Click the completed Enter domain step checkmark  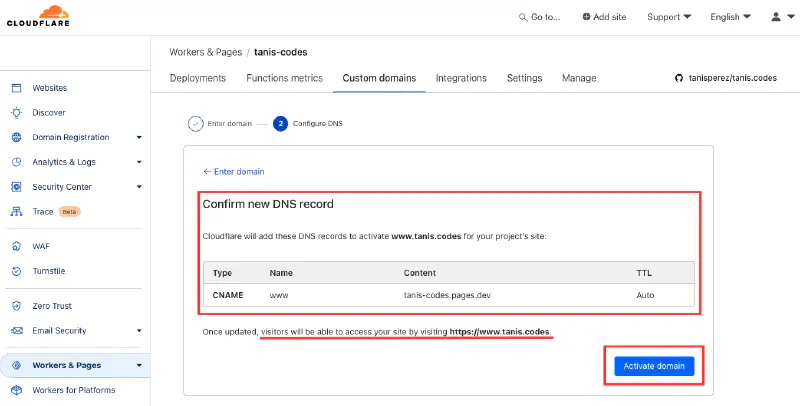195,124
